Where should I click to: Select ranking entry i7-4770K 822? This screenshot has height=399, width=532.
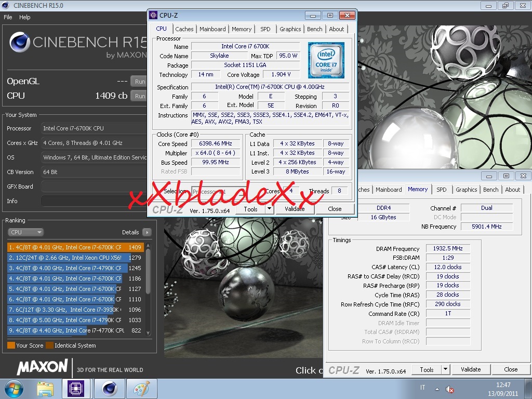tap(75, 330)
